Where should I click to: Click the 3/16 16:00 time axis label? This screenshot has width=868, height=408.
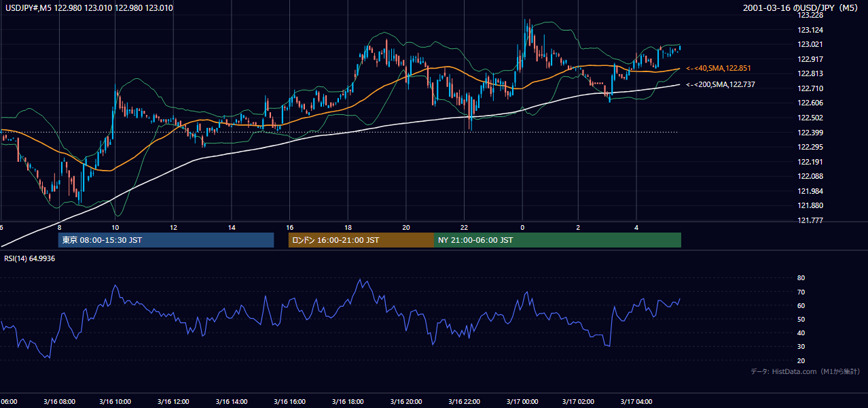pos(289,402)
